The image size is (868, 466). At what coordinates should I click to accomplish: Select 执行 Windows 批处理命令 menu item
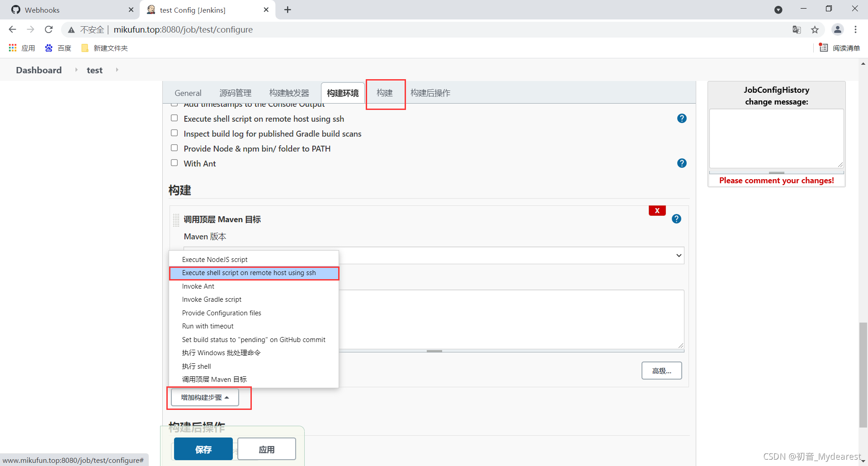click(254, 353)
